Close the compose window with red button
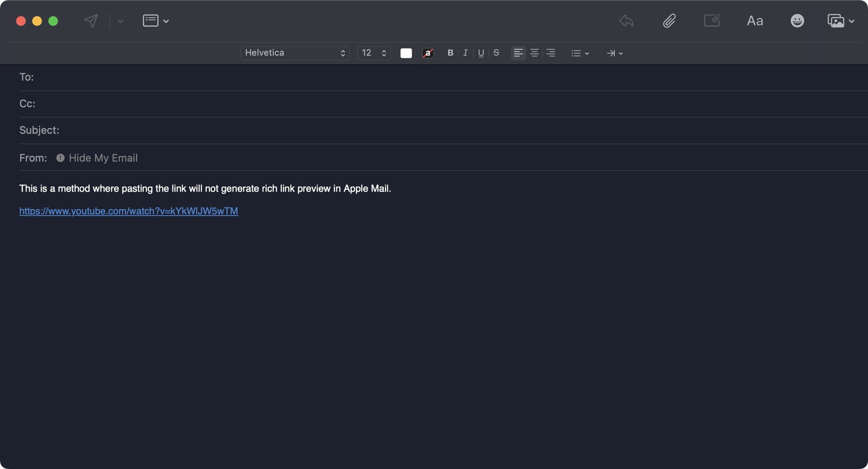 coord(21,21)
